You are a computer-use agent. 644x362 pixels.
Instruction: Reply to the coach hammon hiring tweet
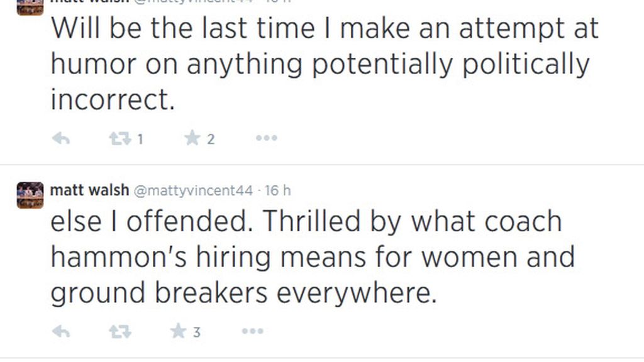(61, 331)
